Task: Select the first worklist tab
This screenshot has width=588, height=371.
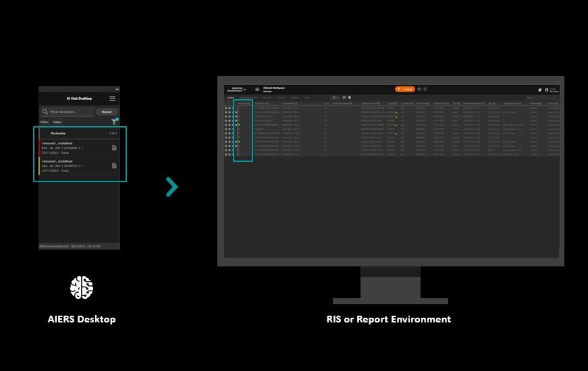Action: (x=231, y=98)
